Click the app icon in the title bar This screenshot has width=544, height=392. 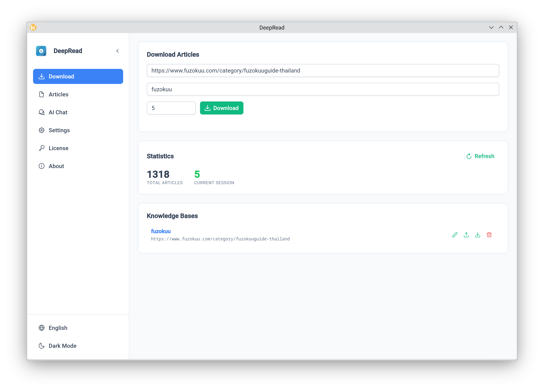(x=33, y=27)
